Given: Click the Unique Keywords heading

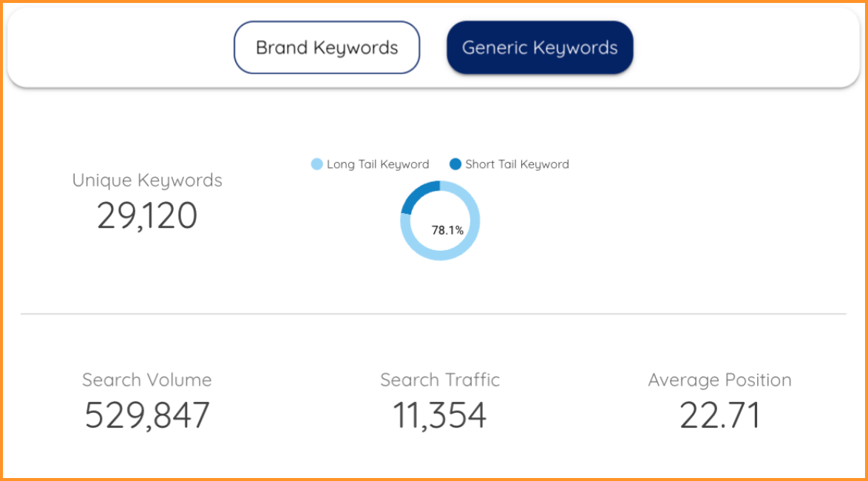Looking at the screenshot, I should point(147,180).
